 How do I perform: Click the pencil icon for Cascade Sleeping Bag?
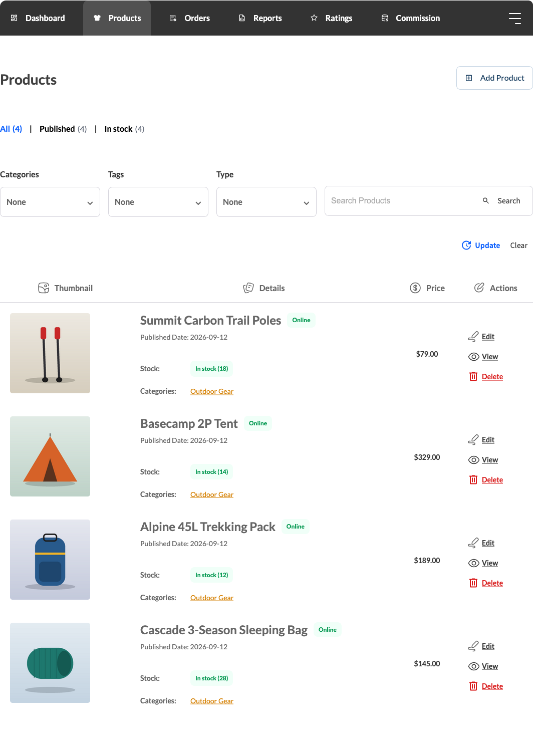(x=473, y=646)
